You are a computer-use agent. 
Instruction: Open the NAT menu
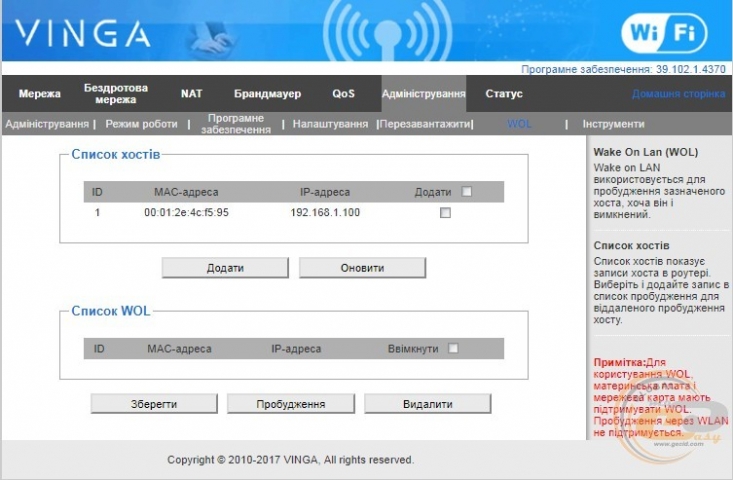192,94
